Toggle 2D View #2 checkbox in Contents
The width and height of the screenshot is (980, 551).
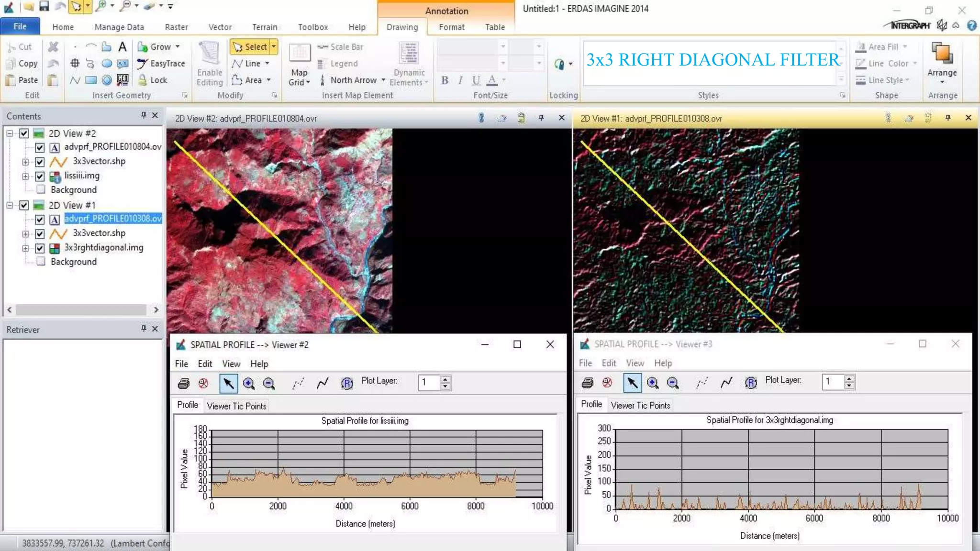[24, 133]
